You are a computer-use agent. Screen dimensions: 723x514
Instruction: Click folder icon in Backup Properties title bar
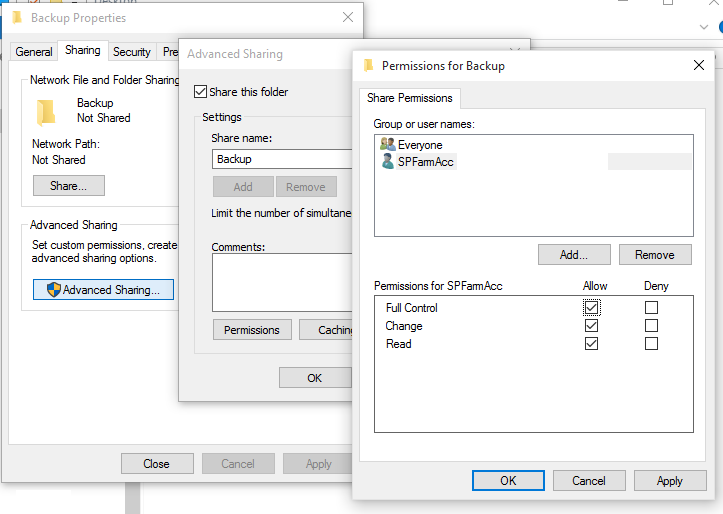point(17,18)
